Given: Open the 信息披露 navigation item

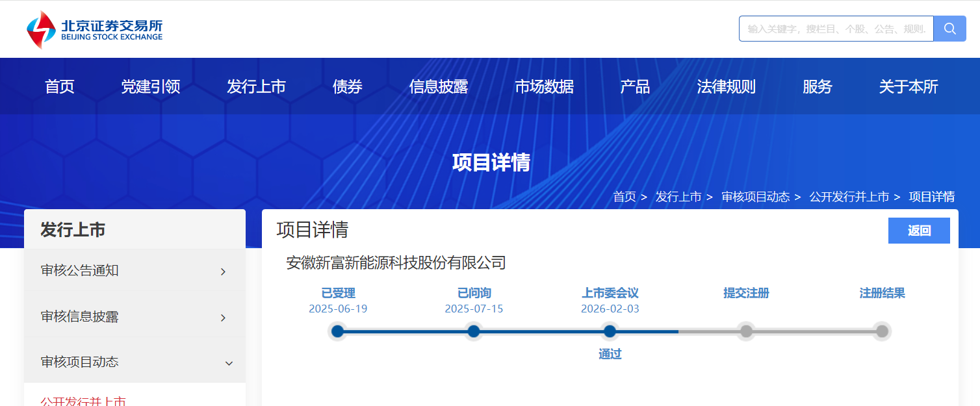Looking at the screenshot, I should click(439, 86).
